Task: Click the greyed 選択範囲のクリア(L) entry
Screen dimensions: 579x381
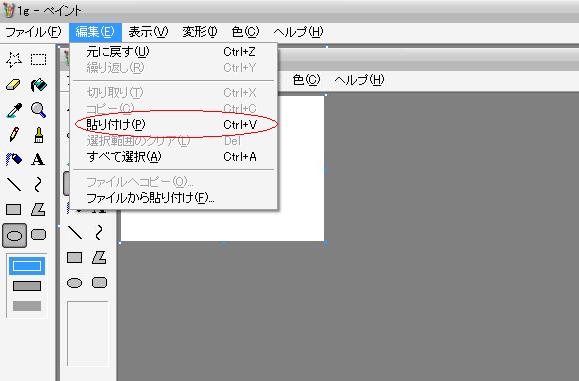Action: (x=174, y=141)
